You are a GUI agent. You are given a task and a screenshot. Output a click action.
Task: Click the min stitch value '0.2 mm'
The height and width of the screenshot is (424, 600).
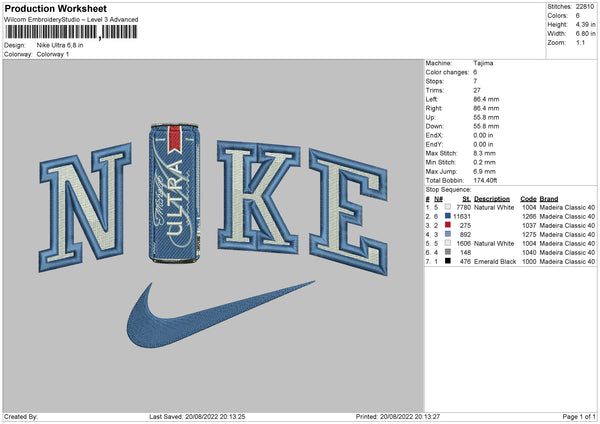tap(484, 162)
